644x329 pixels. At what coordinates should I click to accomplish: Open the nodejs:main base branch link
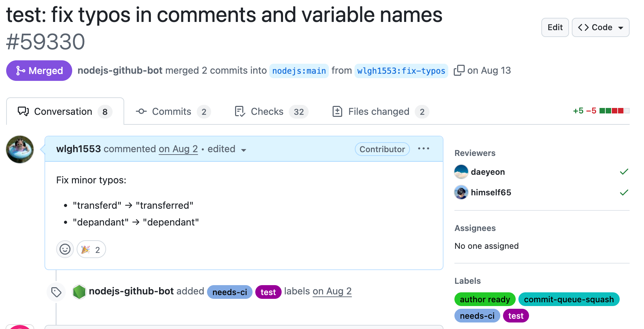299,71
